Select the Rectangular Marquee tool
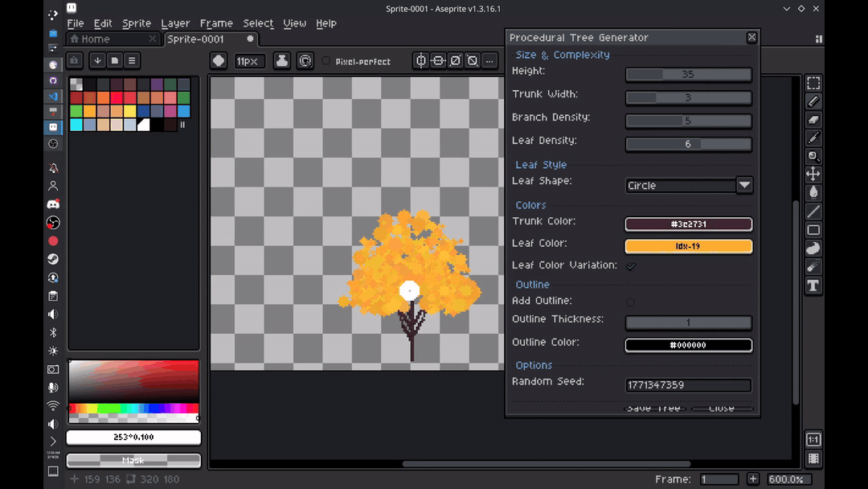The height and width of the screenshot is (489, 868). (813, 84)
